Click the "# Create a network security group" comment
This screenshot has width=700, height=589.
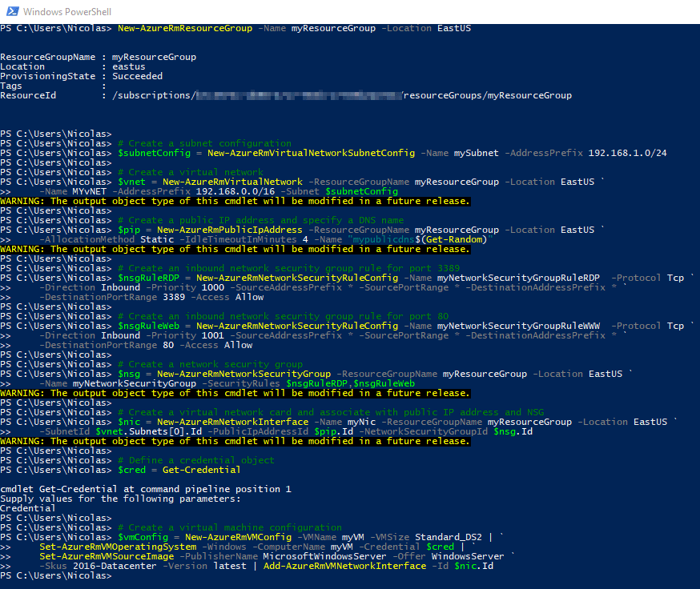pos(211,365)
